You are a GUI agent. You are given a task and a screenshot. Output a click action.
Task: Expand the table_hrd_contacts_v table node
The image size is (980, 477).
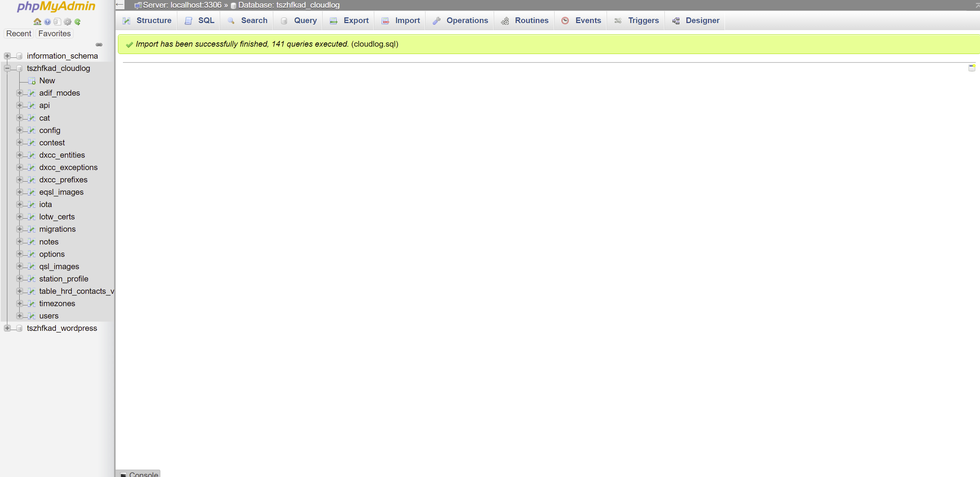click(19, 291)
